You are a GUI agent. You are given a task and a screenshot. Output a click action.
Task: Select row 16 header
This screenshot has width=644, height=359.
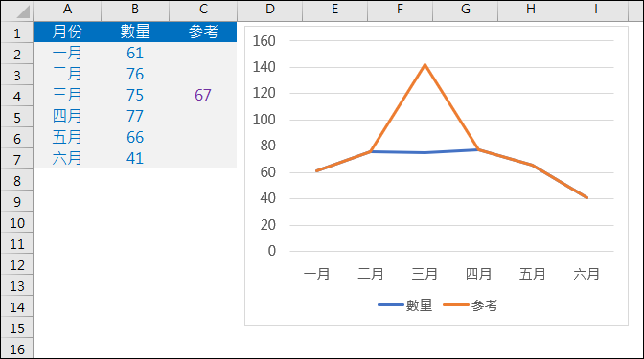(x=17, y=348)
